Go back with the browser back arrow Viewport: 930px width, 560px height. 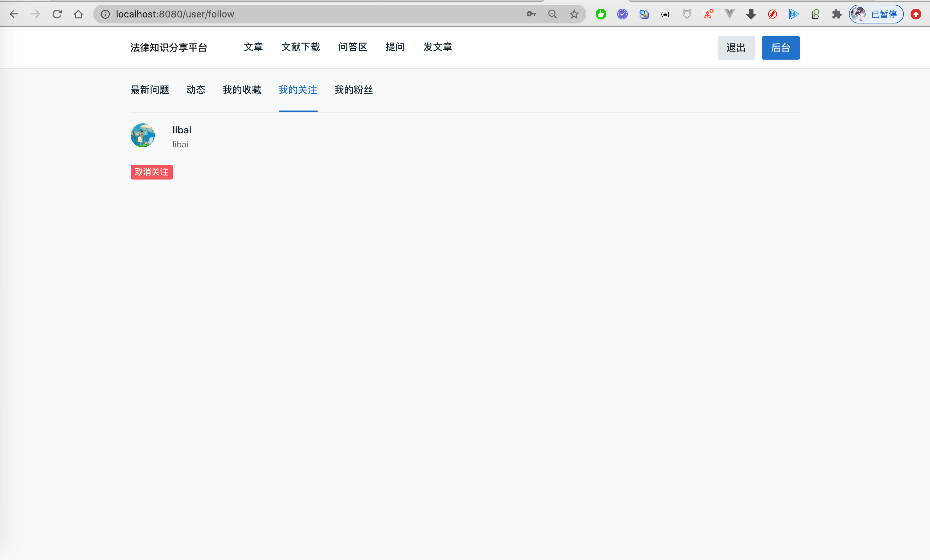14,14
